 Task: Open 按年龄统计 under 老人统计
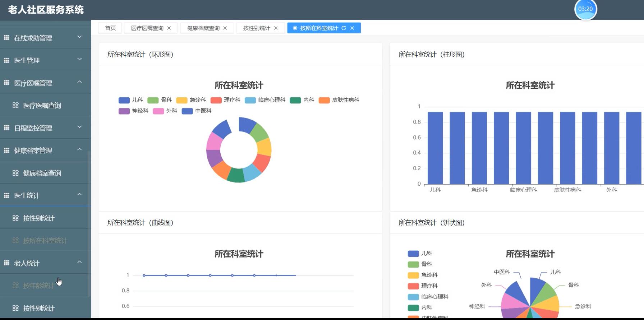click(x=45, y=286)
